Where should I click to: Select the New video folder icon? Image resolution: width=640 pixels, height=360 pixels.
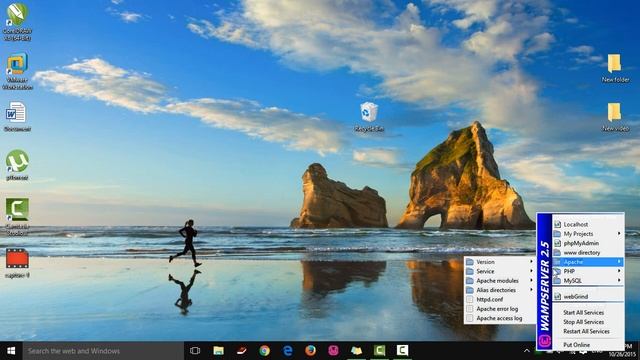click(x=615, y=117)
